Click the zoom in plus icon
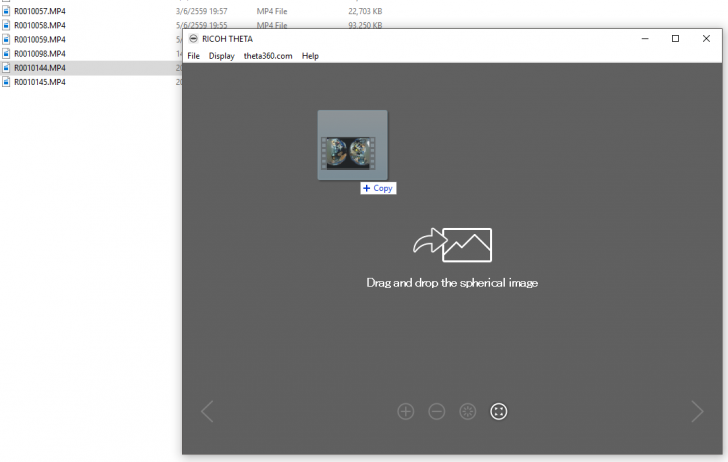Image resolution: width=728 pixels, height=462 pixels. tap(406, 411)
